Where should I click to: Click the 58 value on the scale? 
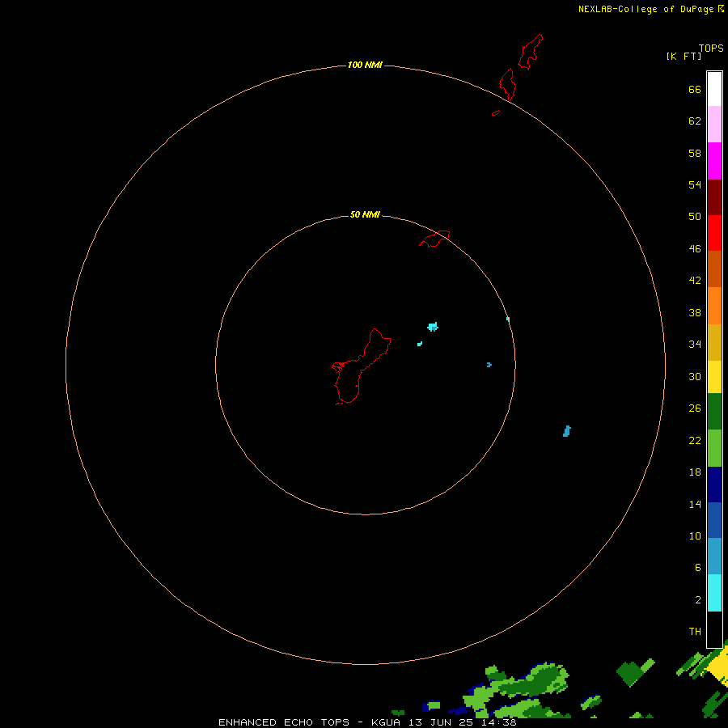tap(695, 153)
